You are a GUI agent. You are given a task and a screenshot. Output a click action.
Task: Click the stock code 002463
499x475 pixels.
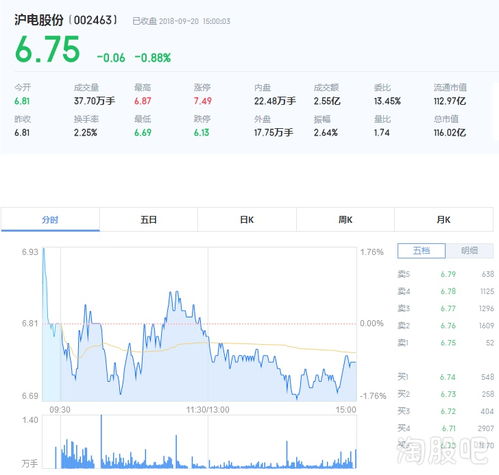(x=93, y=20)
